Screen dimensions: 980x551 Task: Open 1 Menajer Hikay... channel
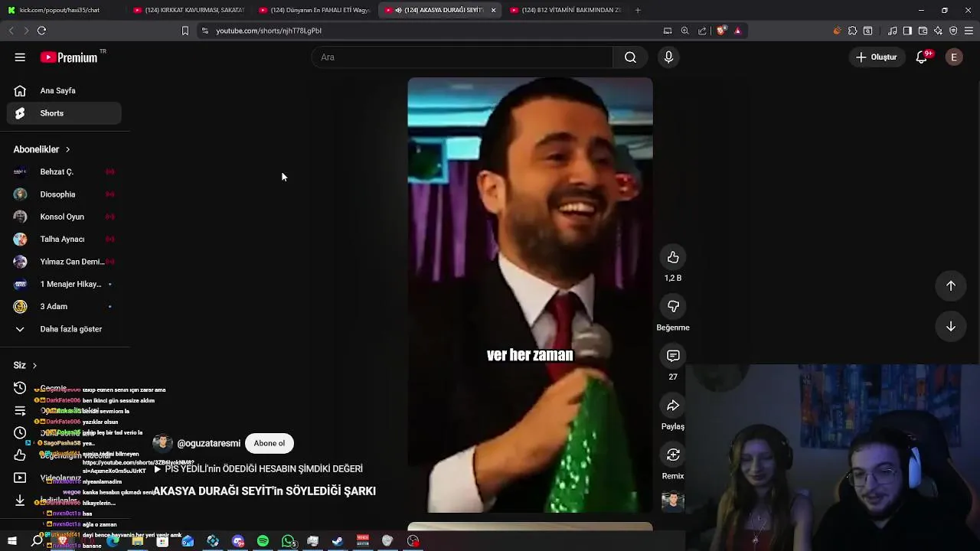click(64, 284)
